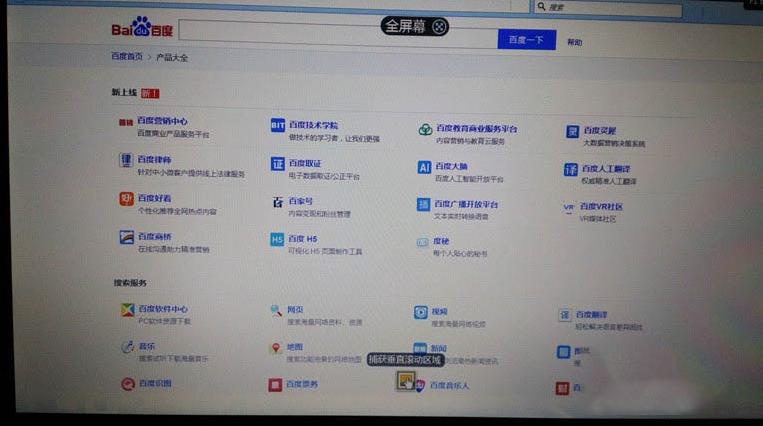Click the 度秘 assistant icon
Screen dimensions: 763x426
[422, 242]
